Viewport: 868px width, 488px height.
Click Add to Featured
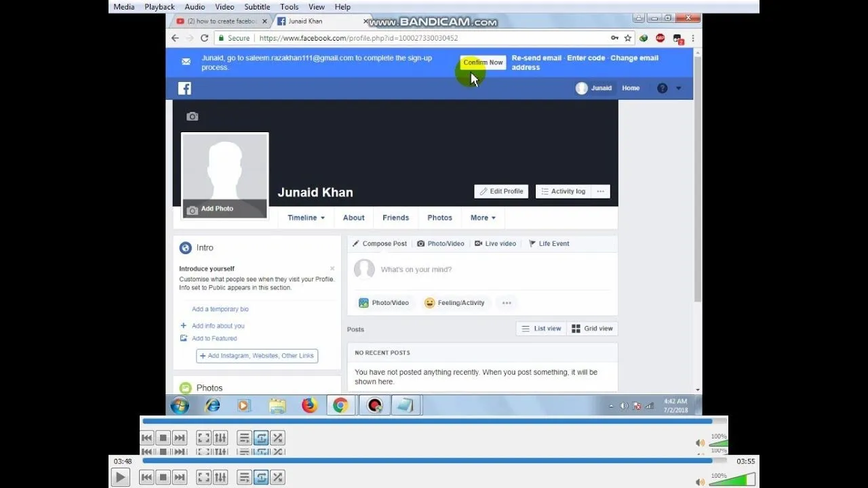pos(208,338)
